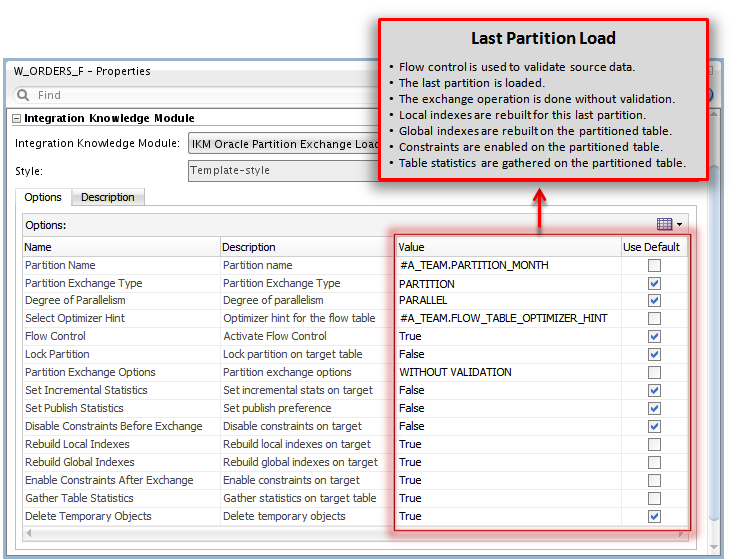Open the Integration Knowledge Module dropdown

pyautogui.click(x=283, y=144)
